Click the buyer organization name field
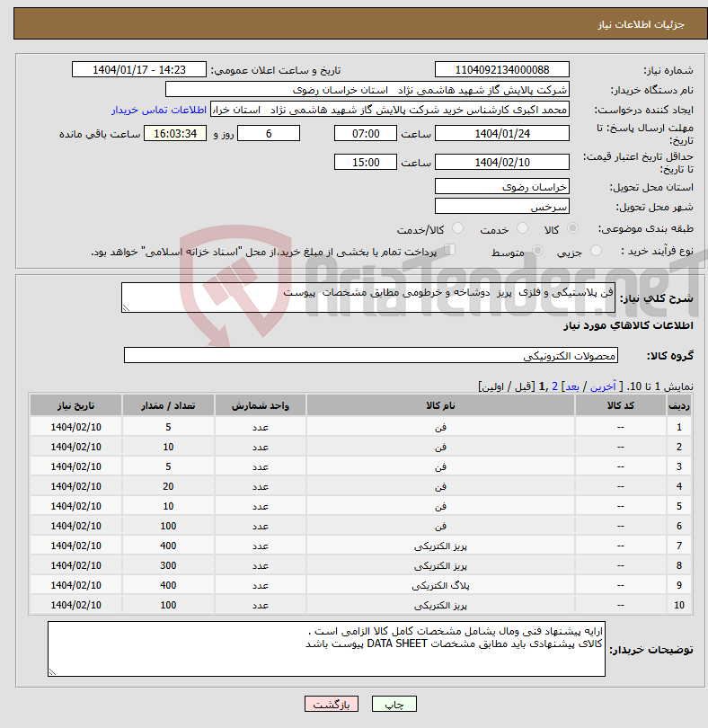This screenshot has width=708, height=728. pos(367,90)
